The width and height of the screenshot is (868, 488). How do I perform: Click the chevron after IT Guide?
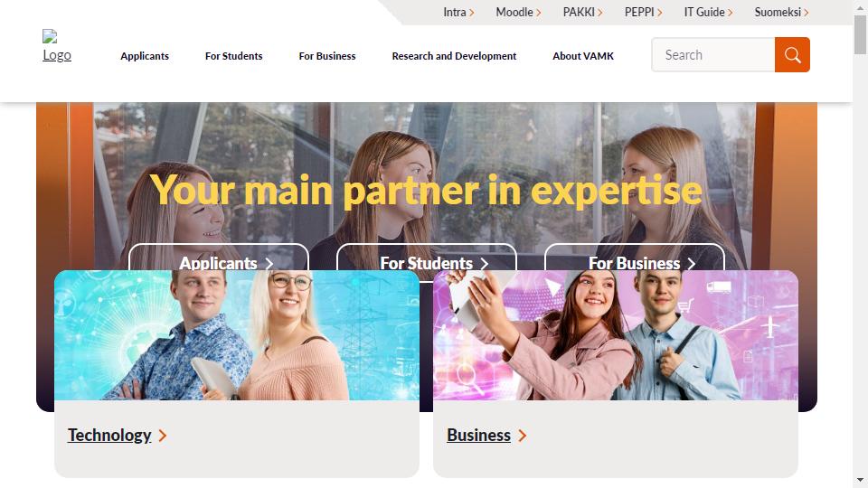[x=731, y=13]
